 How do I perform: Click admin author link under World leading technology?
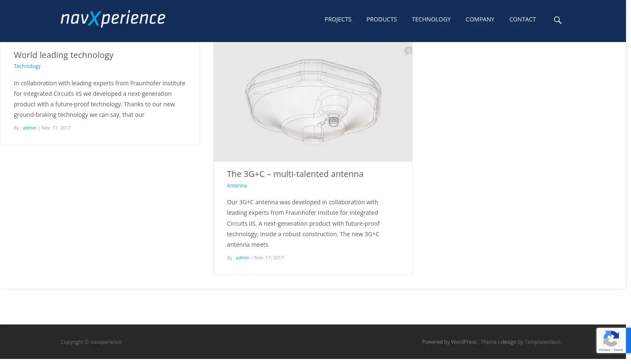click(29, 127)
